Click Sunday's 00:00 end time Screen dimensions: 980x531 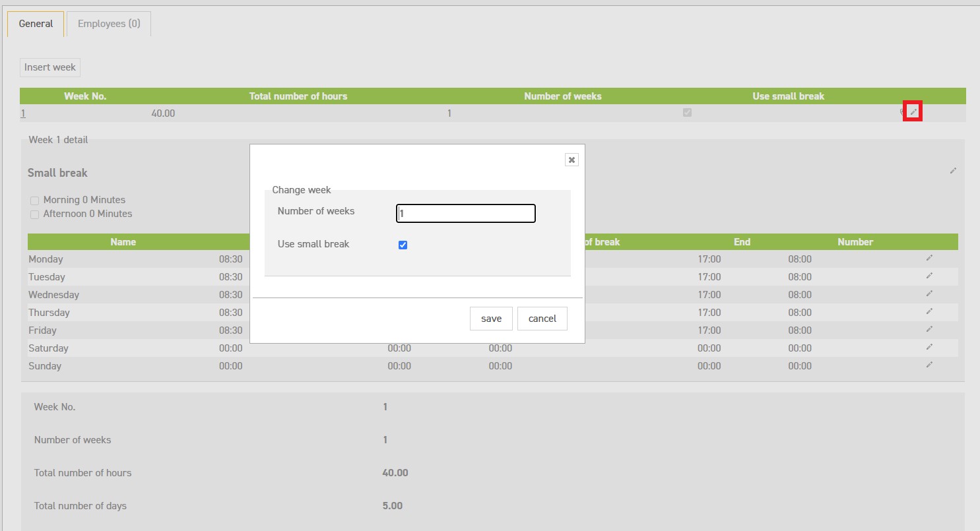(x=709, y=366)
